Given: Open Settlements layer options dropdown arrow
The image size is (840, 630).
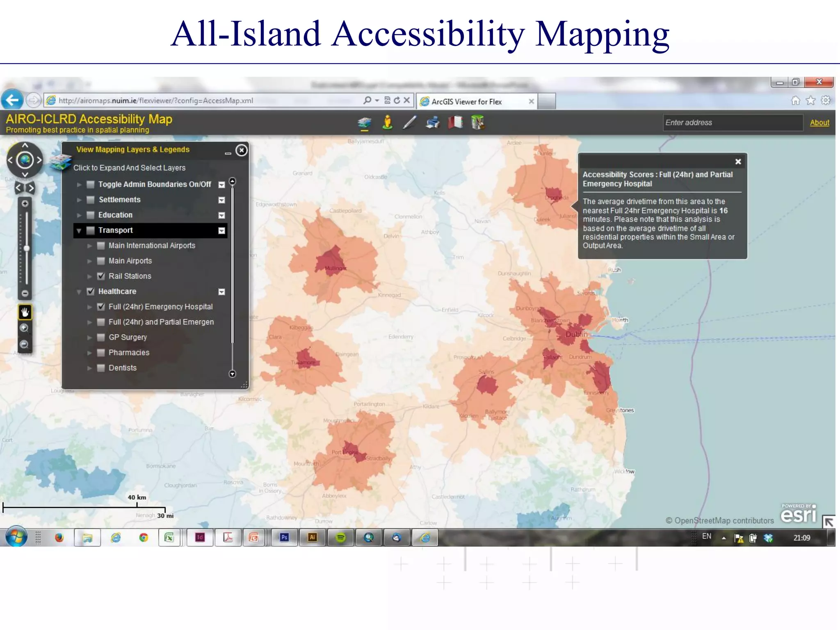Looking at the screenshot, I should pyautogui.click(x=221, y=200).
